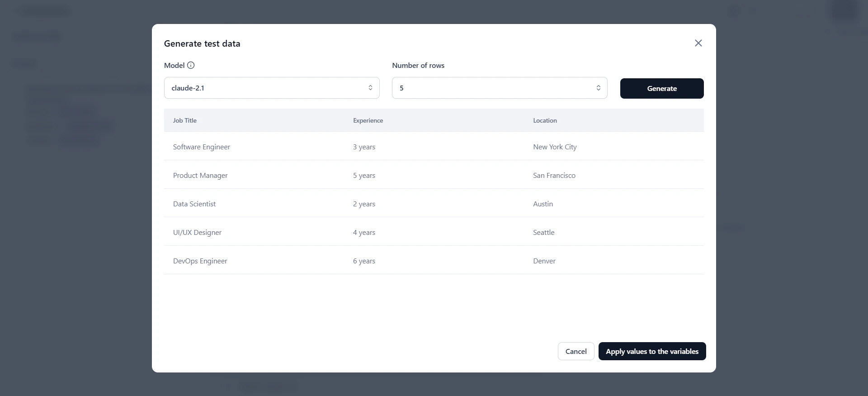Click the Generate button
The image size is (868, 396).
click(662, 88)
